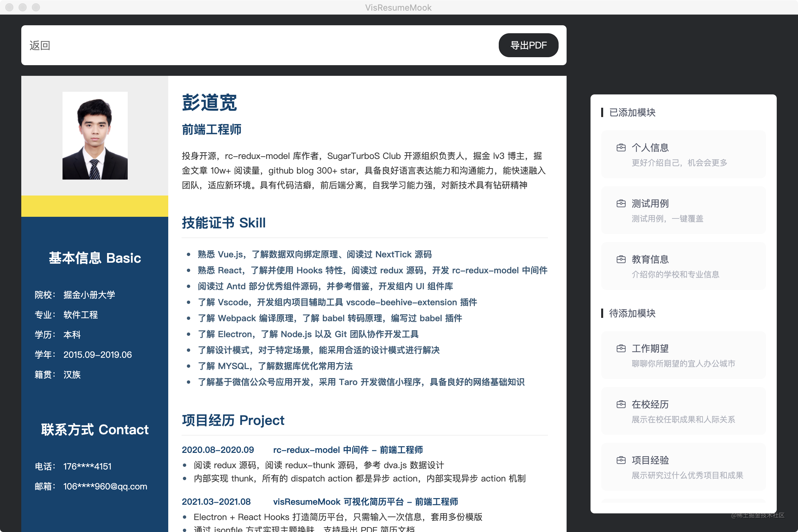Click briefcase icon beside 测试用例
The width and height of the screenshot is (798, 532).
[x=621, y=203]
